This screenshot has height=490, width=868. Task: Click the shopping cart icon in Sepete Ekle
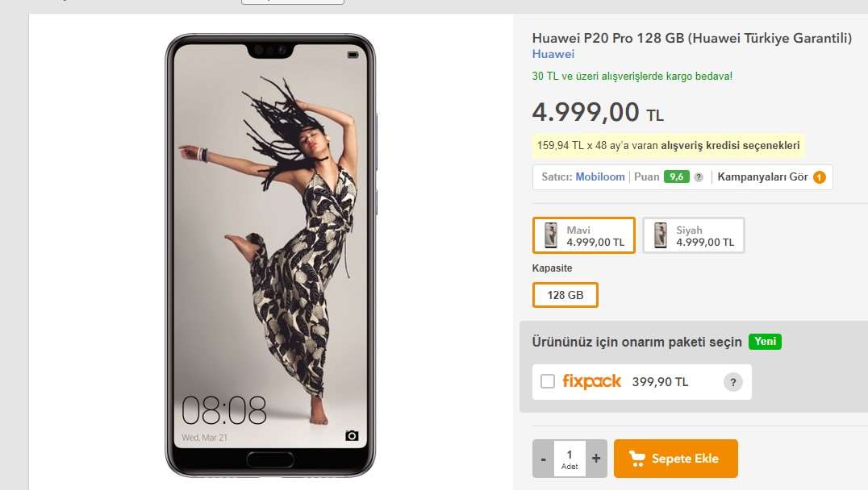click(x=637, y=459)
